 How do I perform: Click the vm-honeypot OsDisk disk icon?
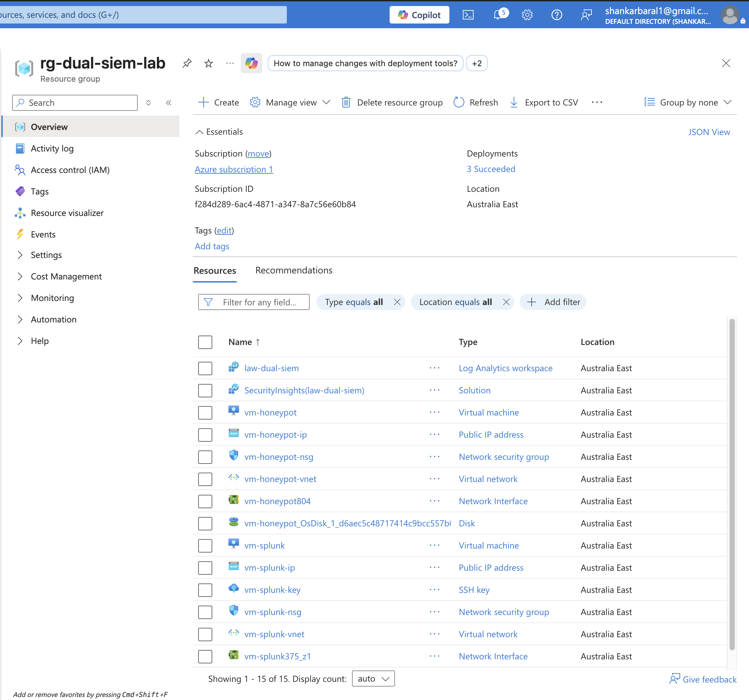(233, 522)
